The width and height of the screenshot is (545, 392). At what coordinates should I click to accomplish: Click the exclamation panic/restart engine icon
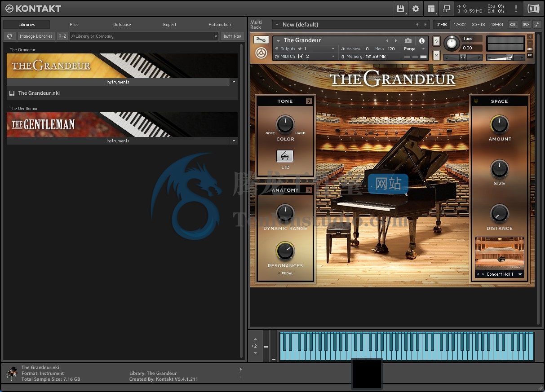point(516,9)
